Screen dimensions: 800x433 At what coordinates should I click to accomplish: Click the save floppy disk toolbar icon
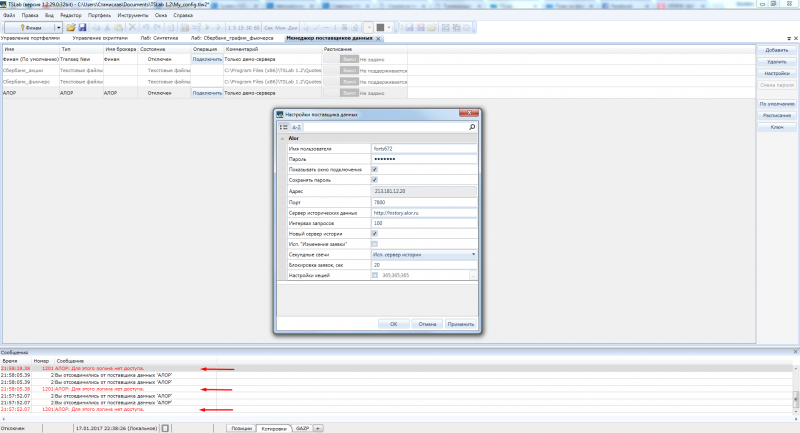[x=82, y=28]
